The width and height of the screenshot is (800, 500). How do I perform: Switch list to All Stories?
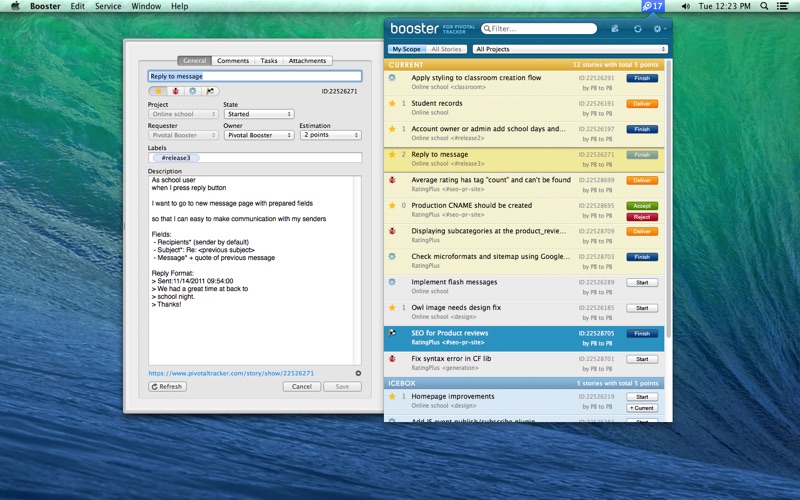tap(446, 49)
